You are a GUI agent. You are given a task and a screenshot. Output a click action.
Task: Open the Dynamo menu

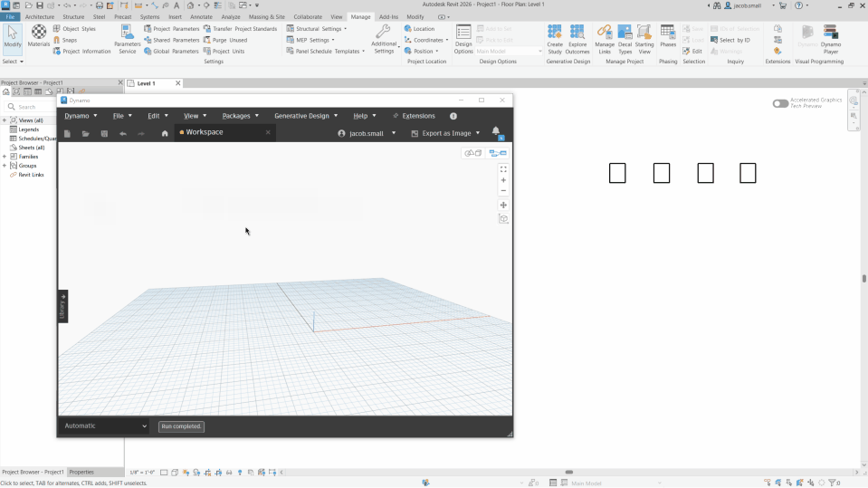tap(81, 116)
